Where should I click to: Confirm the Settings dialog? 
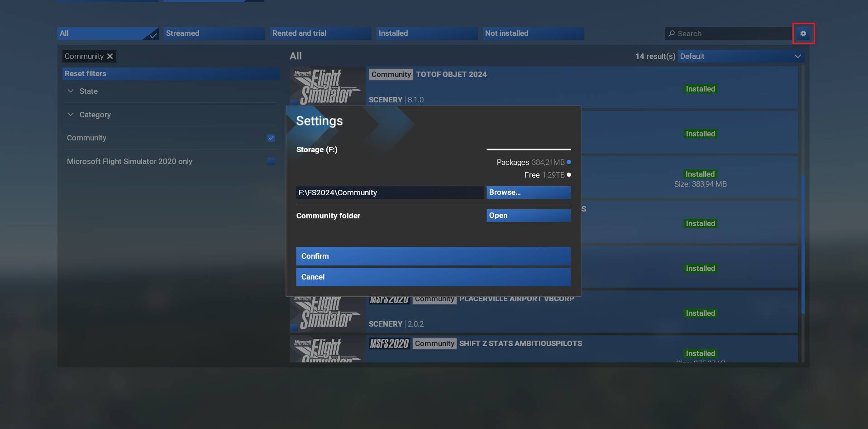pos(433,256)
